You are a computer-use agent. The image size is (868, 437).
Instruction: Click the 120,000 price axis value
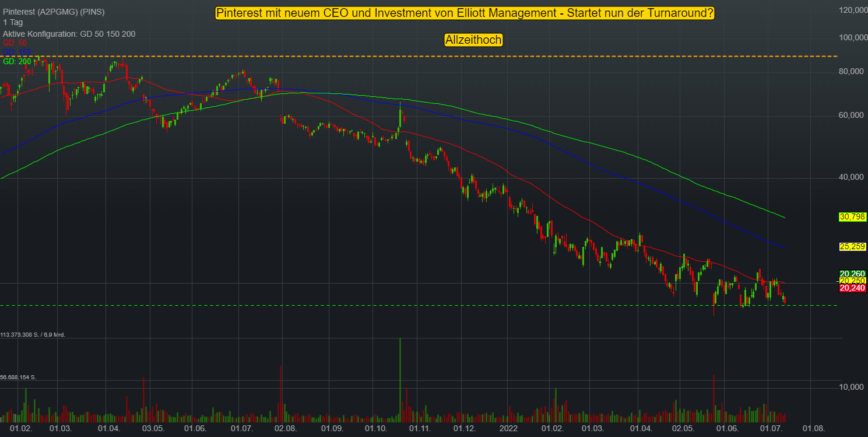[852, 11]
